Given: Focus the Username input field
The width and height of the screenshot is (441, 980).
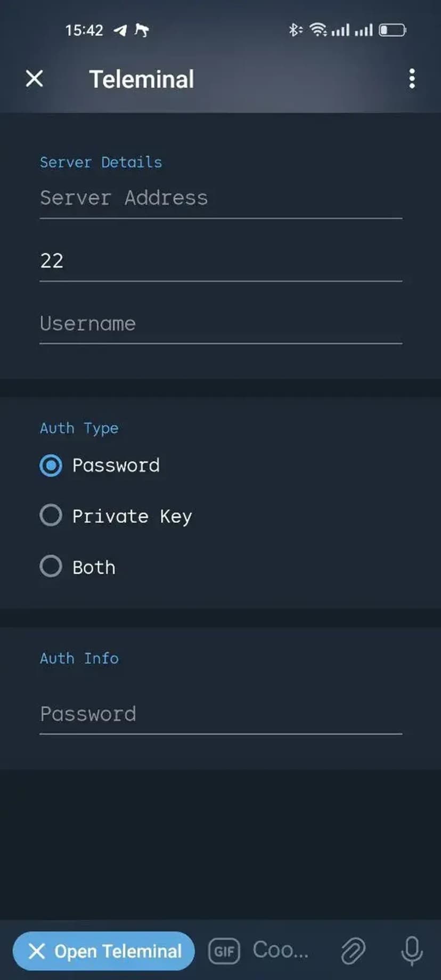Looking at the screenshot, I should point(220,324).
